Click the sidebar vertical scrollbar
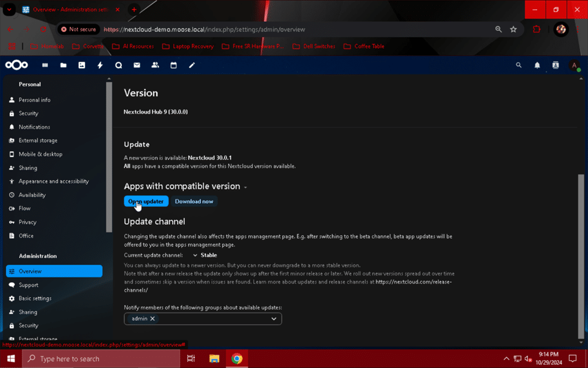588x368 pixels. pos(109,157)
